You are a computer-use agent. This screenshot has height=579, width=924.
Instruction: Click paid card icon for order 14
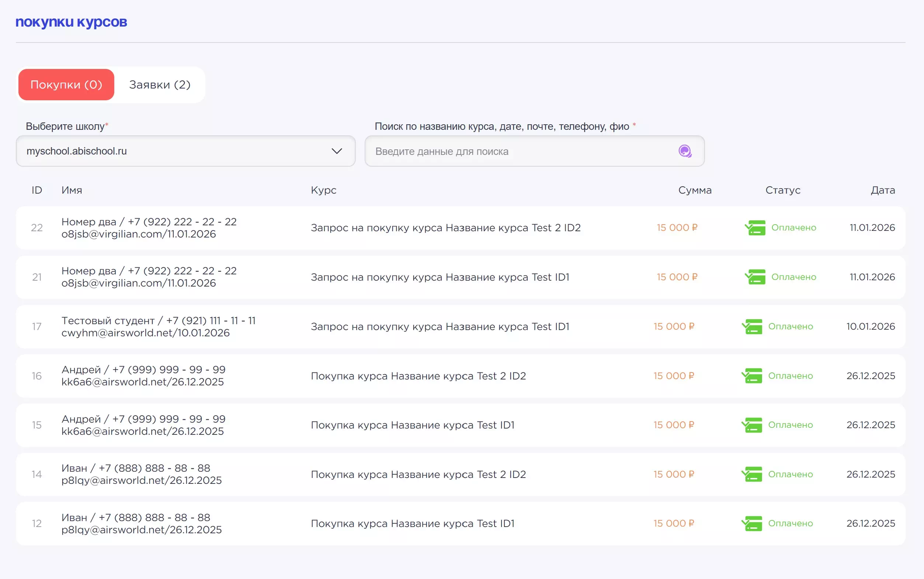click(x=752, y=474)
